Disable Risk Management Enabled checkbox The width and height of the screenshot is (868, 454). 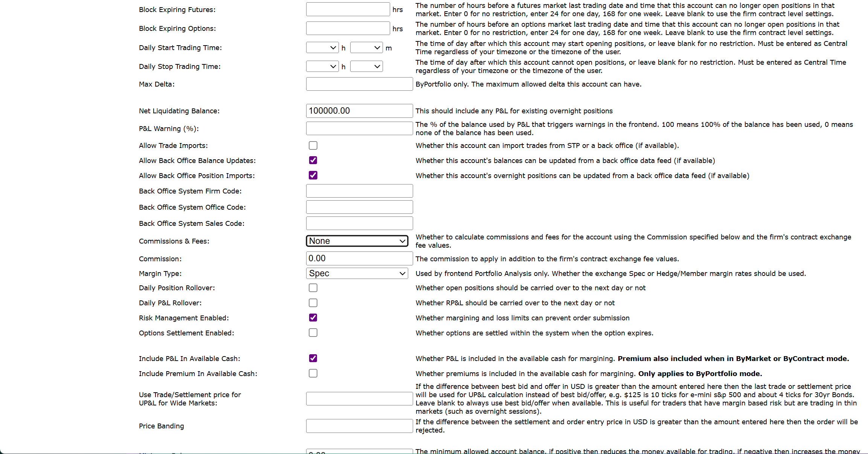click(313, 318)
